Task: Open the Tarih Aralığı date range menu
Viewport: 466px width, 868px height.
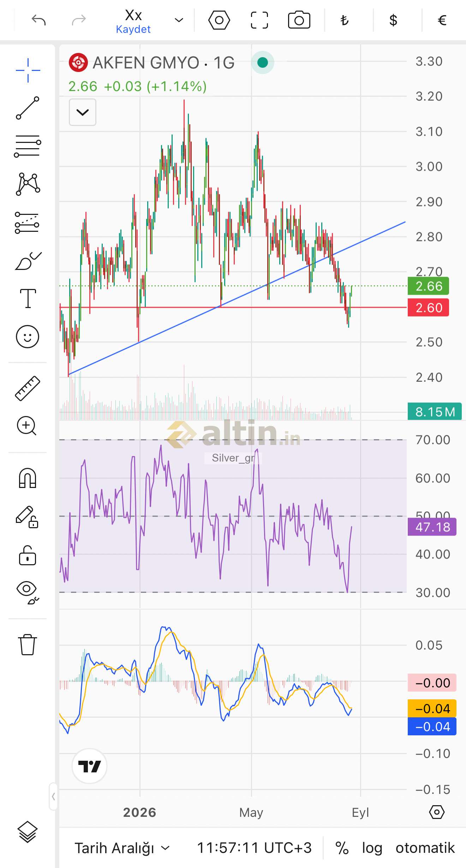Action: pyautogui.click(x=122, y=848)
